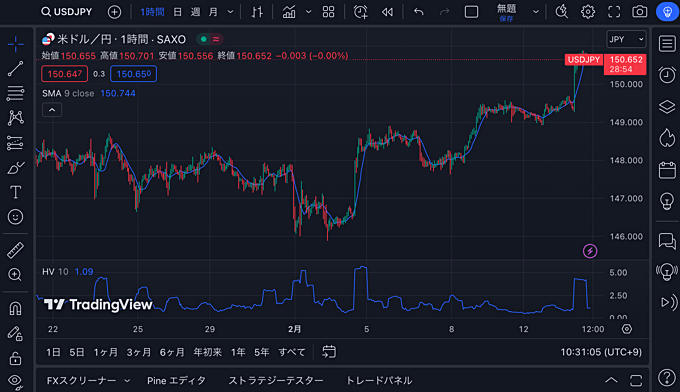Image resolution: width=680 pixels, height=392 pixels.
Task: Open indicator templates grid icon
Action: pos(328,12)
